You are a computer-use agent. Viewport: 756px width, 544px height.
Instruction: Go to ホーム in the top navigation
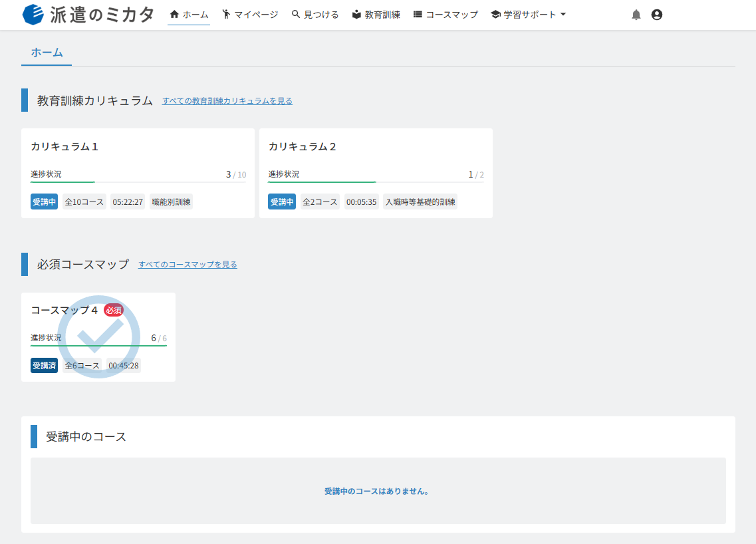pyautogui.click(x=189, y=15)
